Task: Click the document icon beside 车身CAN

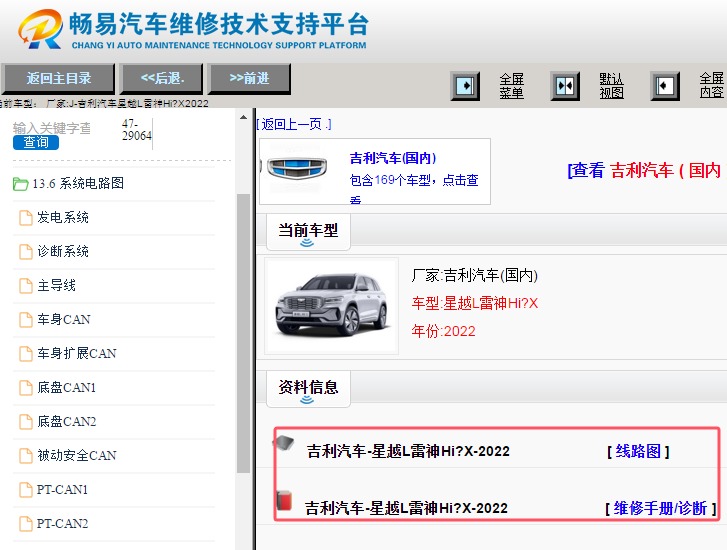Action: [26, 320]
